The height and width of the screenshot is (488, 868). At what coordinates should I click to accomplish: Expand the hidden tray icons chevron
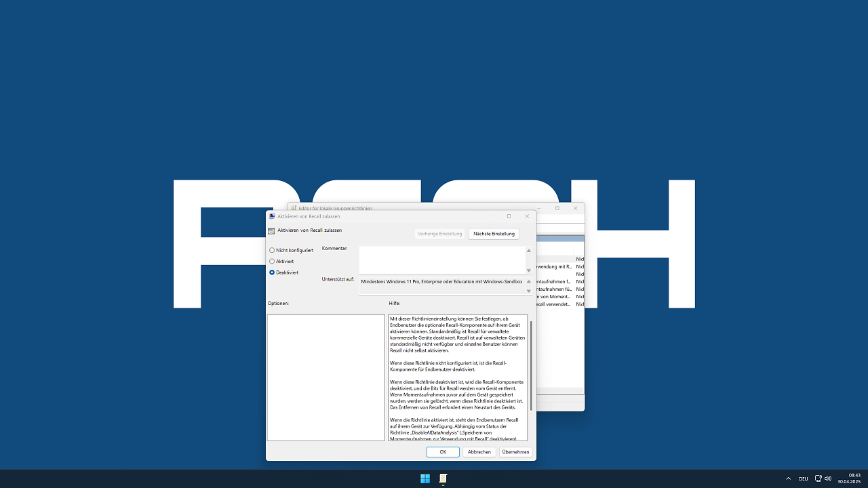788,479
